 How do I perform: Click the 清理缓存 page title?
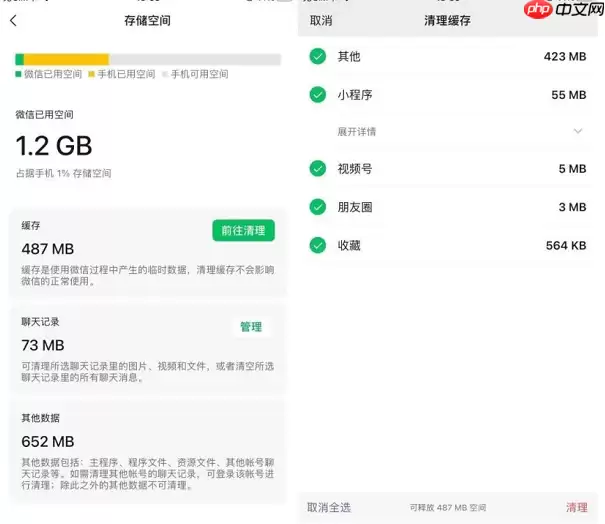pyautogui.click(x=447, y=20)
